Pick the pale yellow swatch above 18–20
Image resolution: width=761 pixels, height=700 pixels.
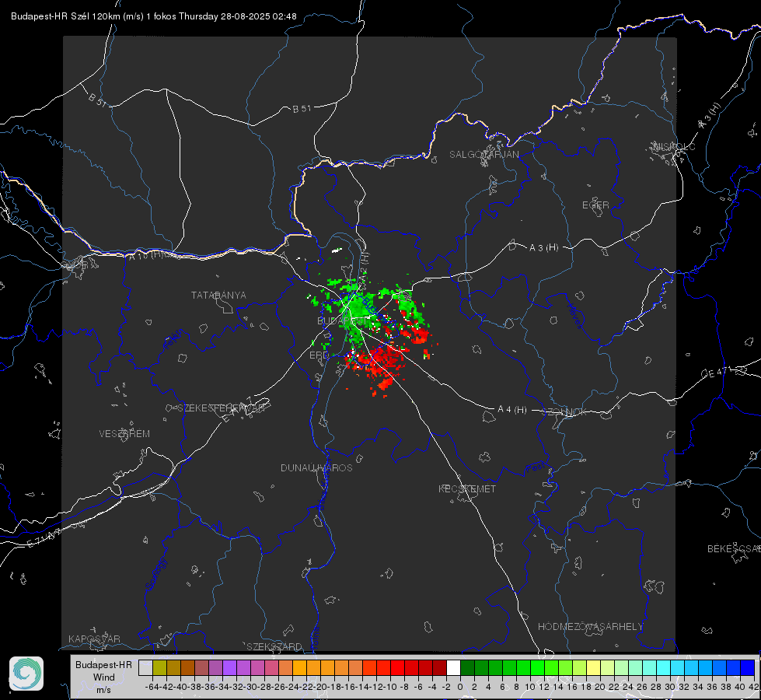pos(593,667)
